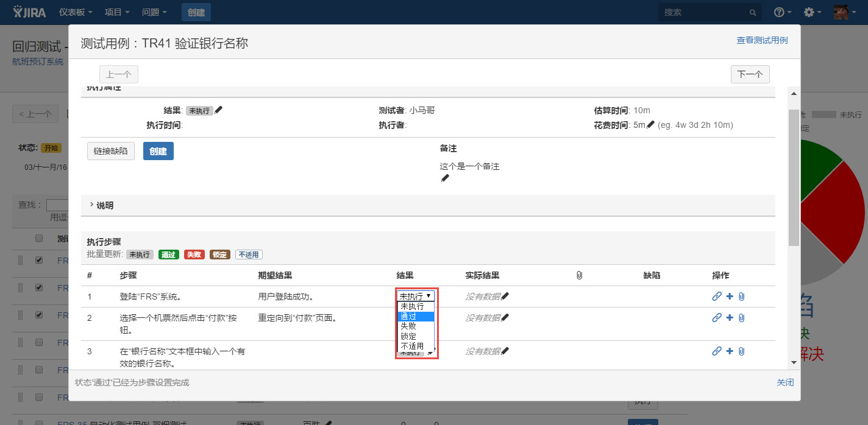
Task: Click the search magnifier icon
Action: [753, 12]
